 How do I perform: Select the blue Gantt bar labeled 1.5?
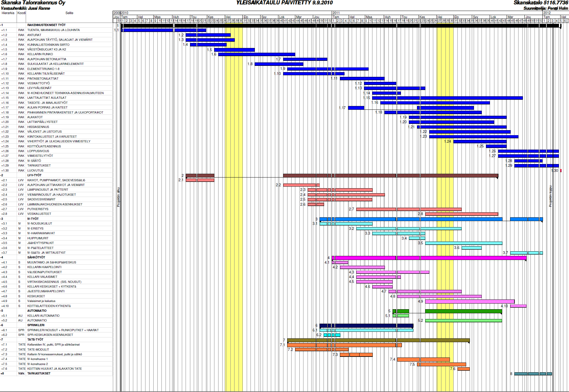pyautogui.click(x=234, y=50)
